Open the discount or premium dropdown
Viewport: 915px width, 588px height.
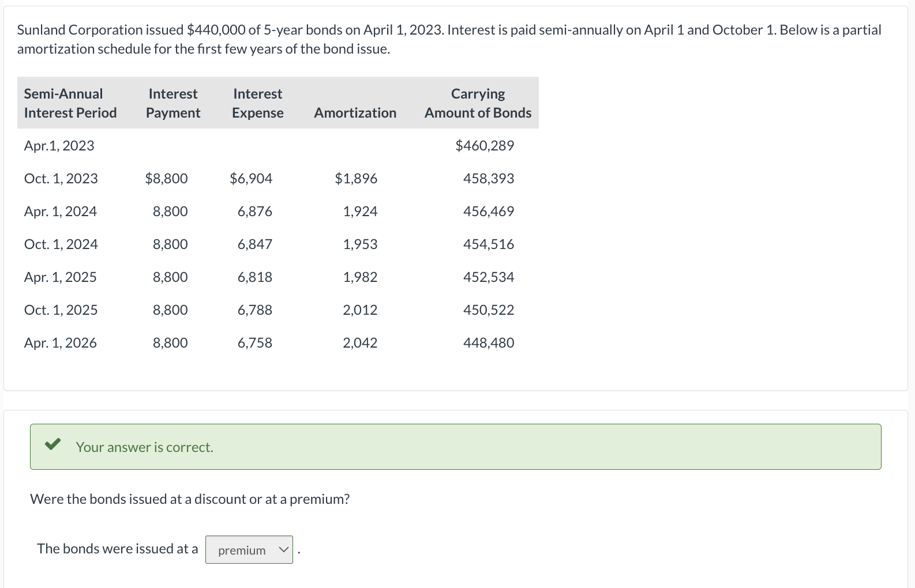click(x=249, y=550)
